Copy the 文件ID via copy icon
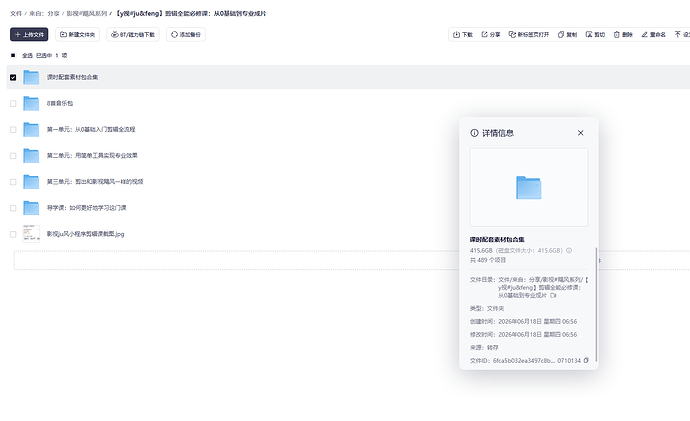The height and width of the screenshot is (421, 690). point(586,360)
